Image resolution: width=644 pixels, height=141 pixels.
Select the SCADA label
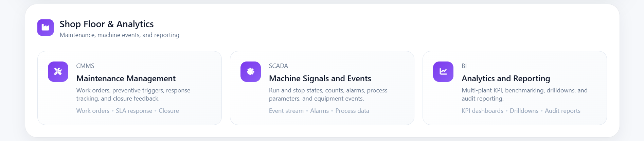[x=279, y=66]
